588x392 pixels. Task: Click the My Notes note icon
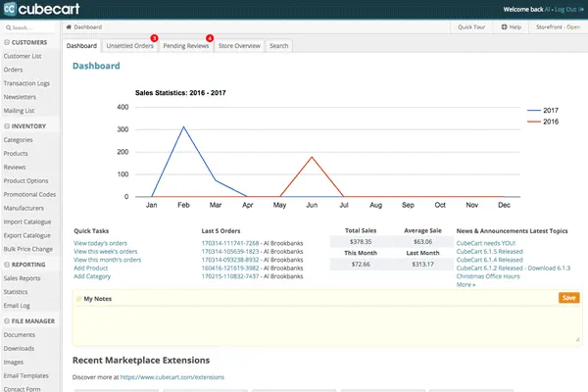tap(79, 297)
